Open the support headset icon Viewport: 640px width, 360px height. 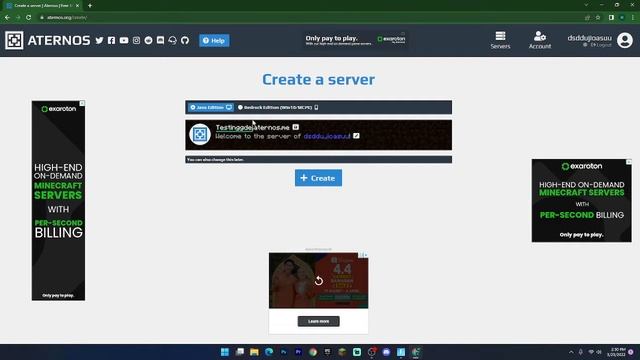coord(173,40)
